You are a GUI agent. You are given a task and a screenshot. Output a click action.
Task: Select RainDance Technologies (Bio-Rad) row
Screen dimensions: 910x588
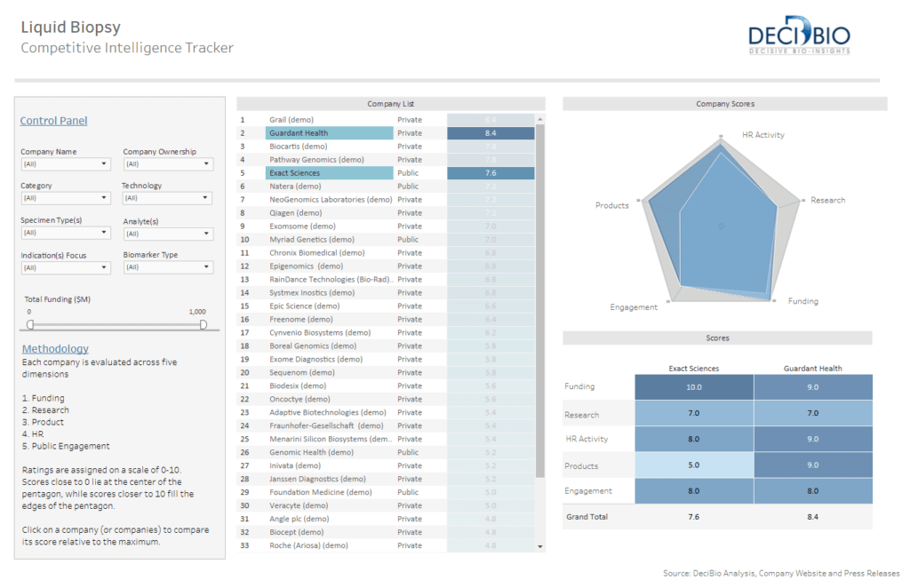coord(387,280)
